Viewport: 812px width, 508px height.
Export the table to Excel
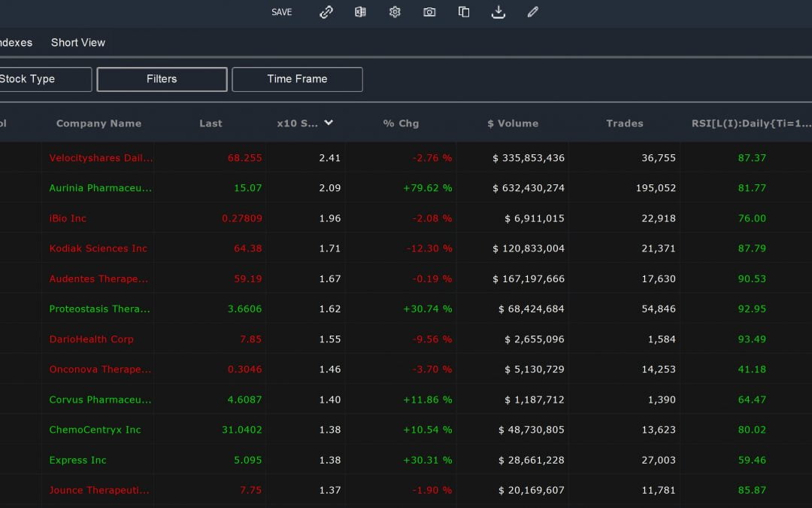coord(360,12)
